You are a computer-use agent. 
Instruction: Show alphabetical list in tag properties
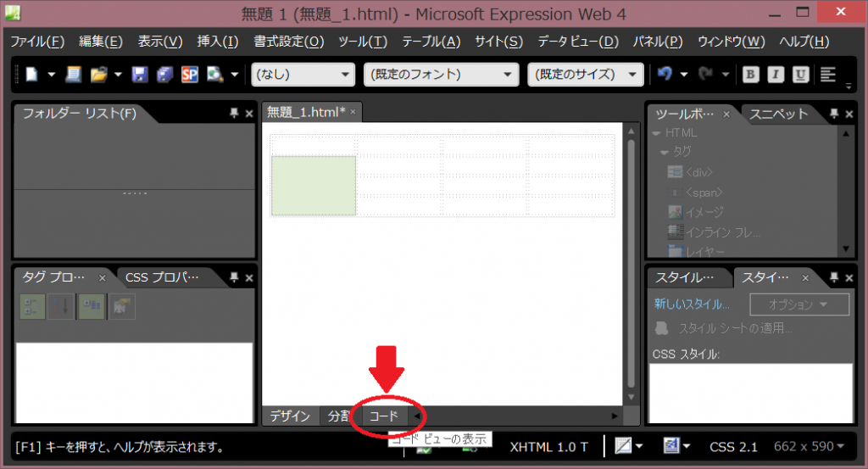[x=61, y=306]
